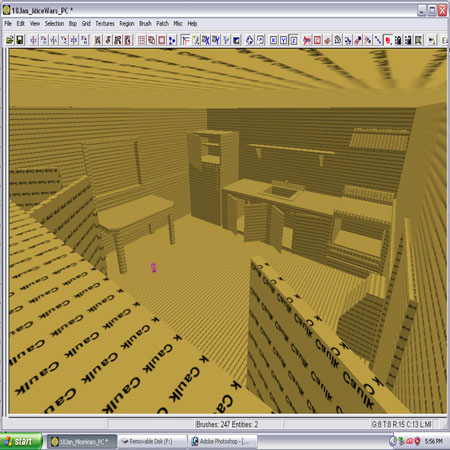The height and width of the screenshot is (450, 450).
Task: Click the Select Touching icon
Action: coord(108,40)
